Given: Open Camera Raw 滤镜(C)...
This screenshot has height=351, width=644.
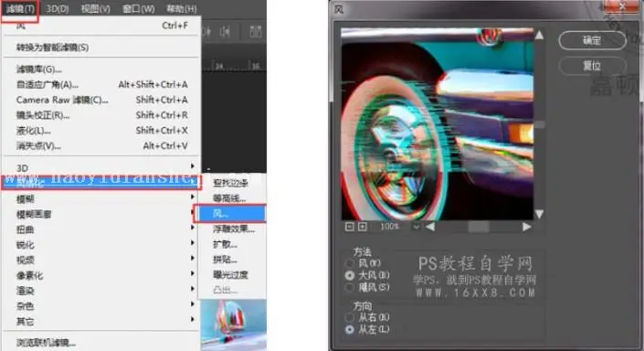Looking at the screenshot, I should [101, 100].
